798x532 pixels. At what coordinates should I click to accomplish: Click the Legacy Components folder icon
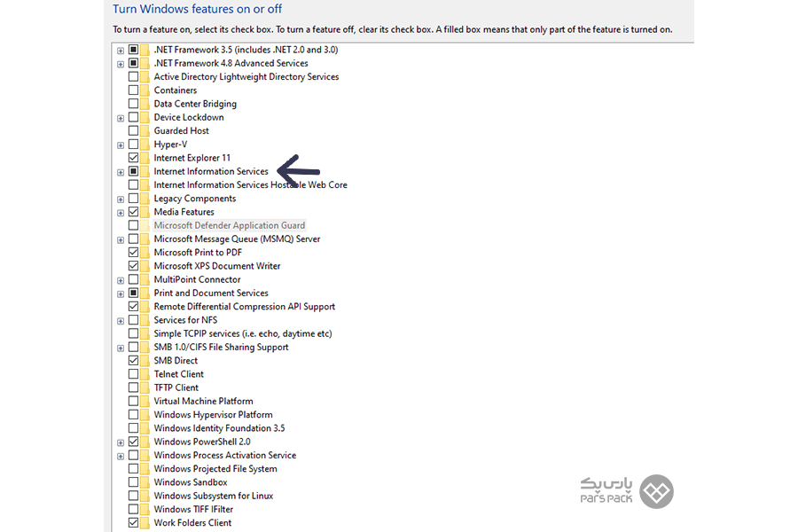point(145,199)
